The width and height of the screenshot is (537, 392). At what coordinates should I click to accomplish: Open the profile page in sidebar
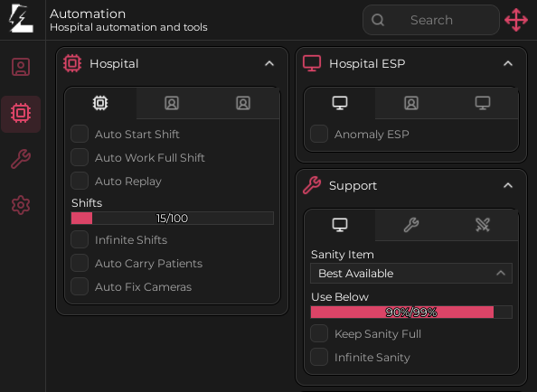click(x=21, y=67)
